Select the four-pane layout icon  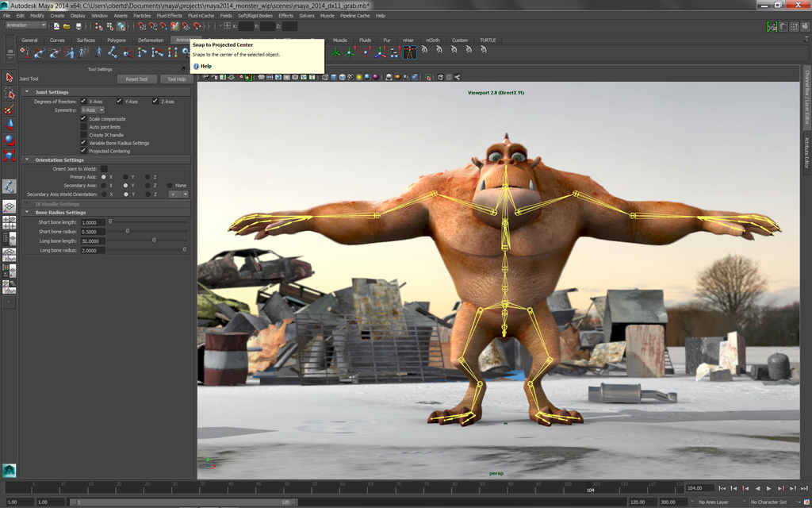(x=10, y=223)
